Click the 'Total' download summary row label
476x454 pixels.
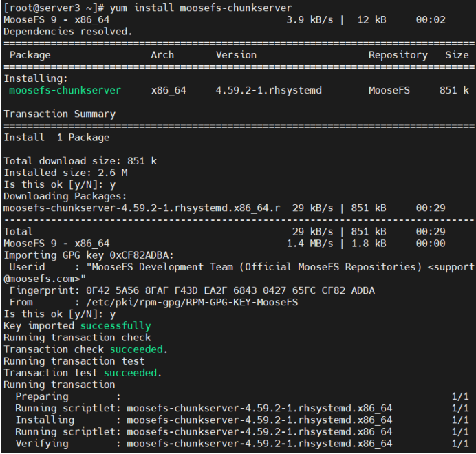18,232
